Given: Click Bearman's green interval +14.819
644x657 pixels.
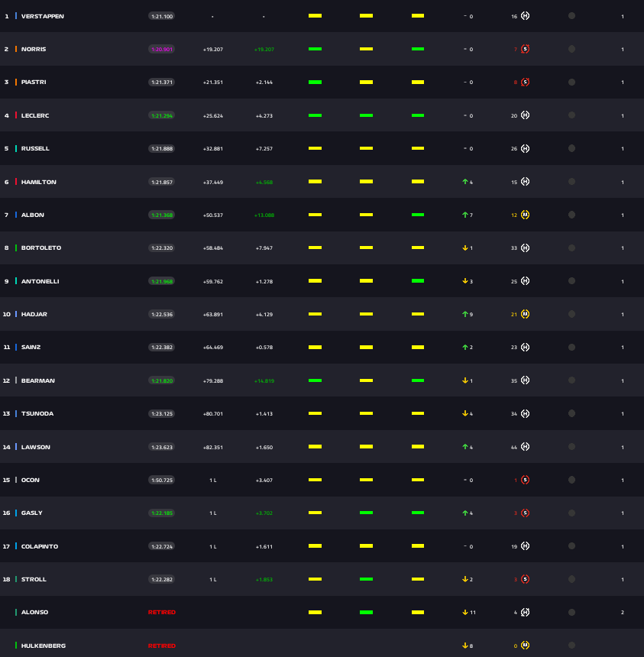Looking at the screenshot, I should click(x=264, y=381).
